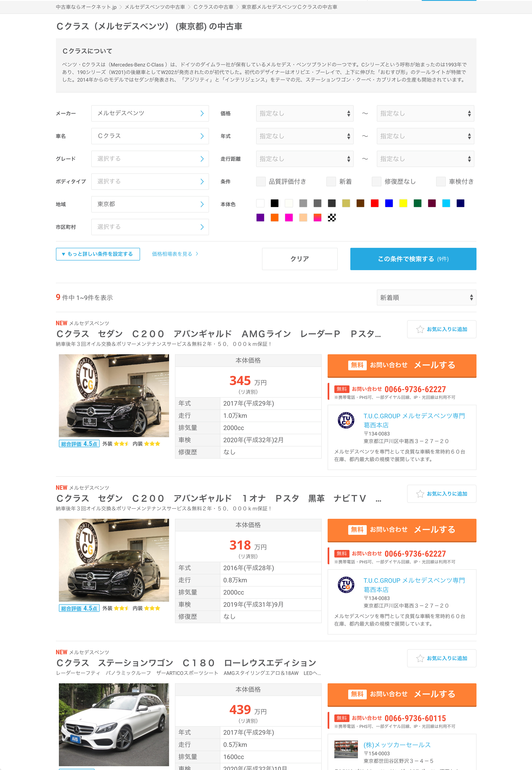This screenshot has width=532, height=770.
Task: Select the orange body color swatch
Action: click(274, 217)
